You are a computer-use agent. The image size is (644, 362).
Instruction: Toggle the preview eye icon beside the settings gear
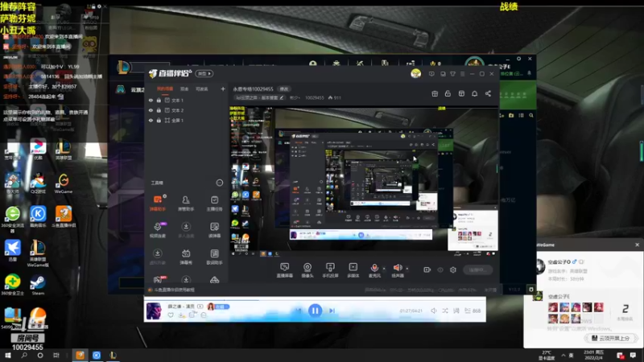(x=440, y=269)
